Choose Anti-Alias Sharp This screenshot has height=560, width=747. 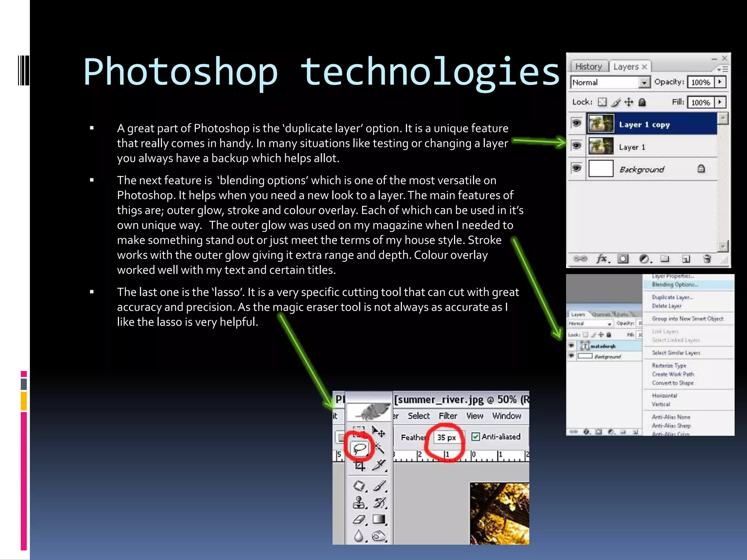(671, 425)
